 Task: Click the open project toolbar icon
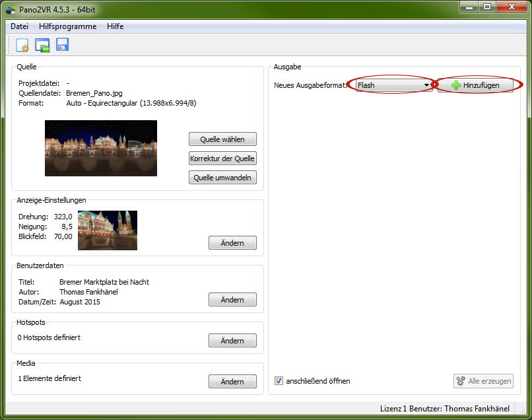click(x=43, y=46)
